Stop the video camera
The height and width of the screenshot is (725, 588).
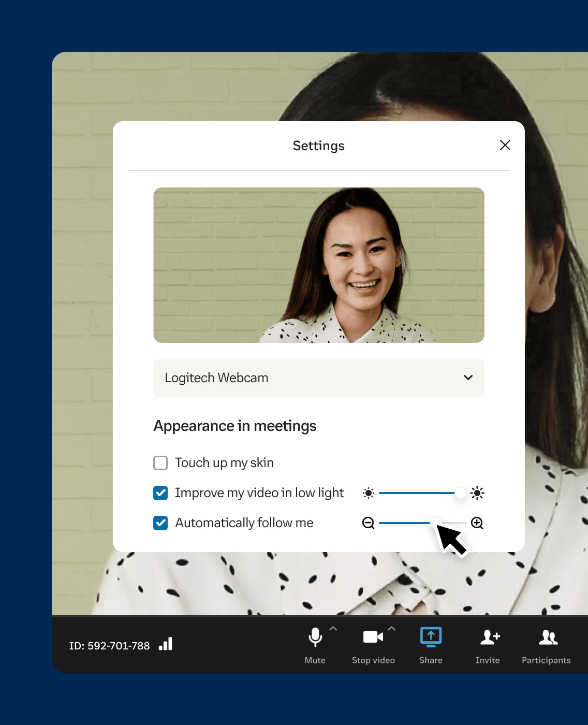point(373,637)
